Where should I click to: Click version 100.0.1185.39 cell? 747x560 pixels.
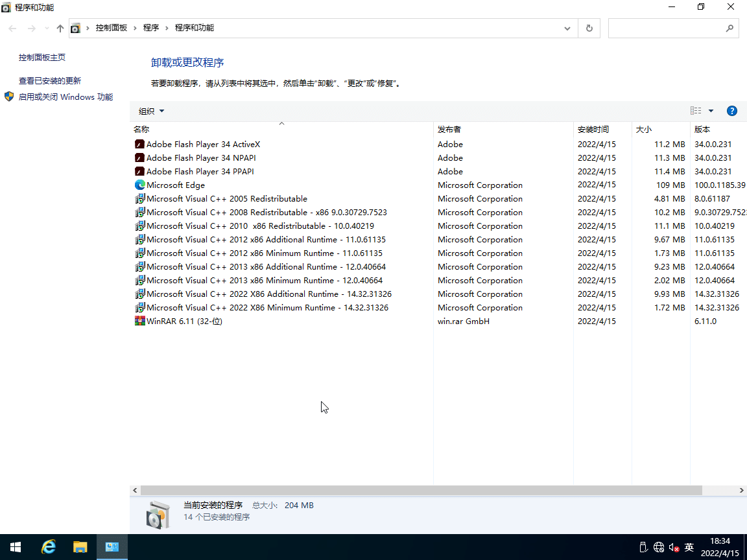click(x=720, y=185)
